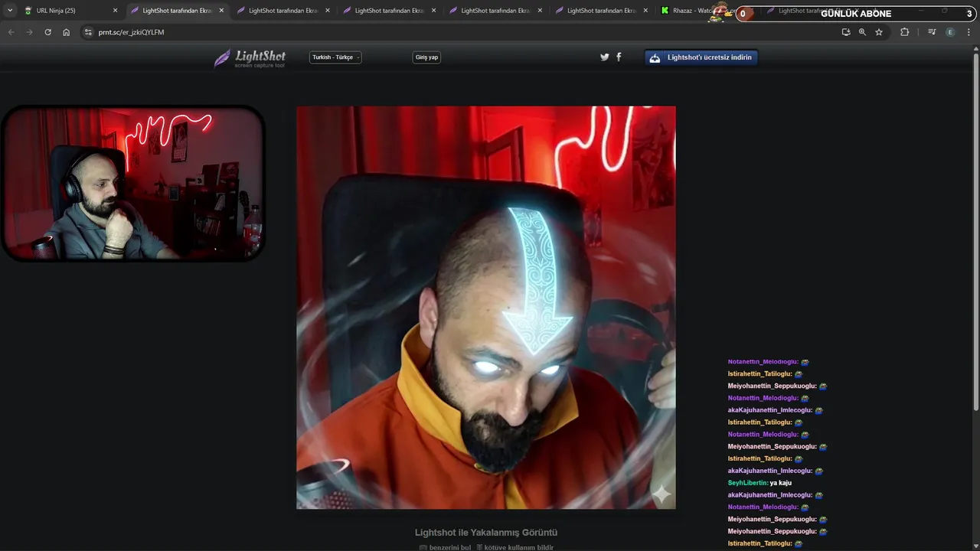The image size is (980, 551).
Task: View site information icon beside the URL
Action: click(88, 32)
